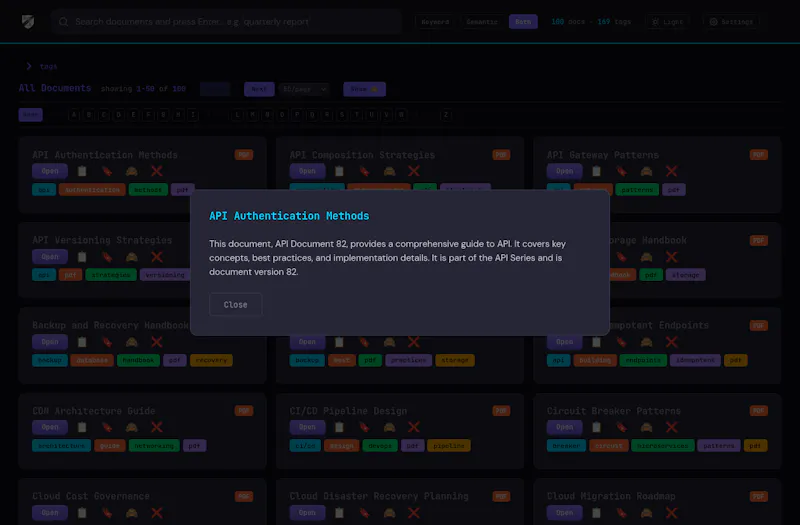Toggle the Light theme button
Viewport: 800px width, 525px height.
667,22
